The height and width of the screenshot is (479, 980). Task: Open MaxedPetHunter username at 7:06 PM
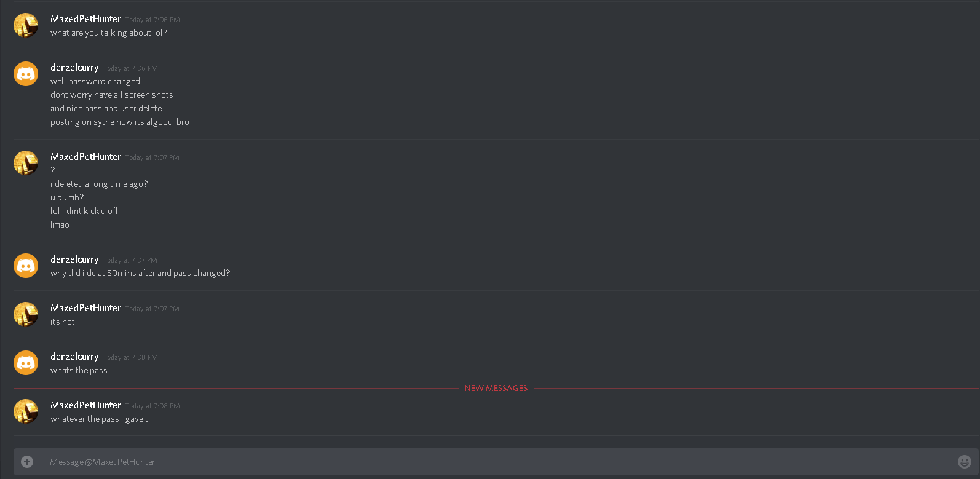(85, 19)
